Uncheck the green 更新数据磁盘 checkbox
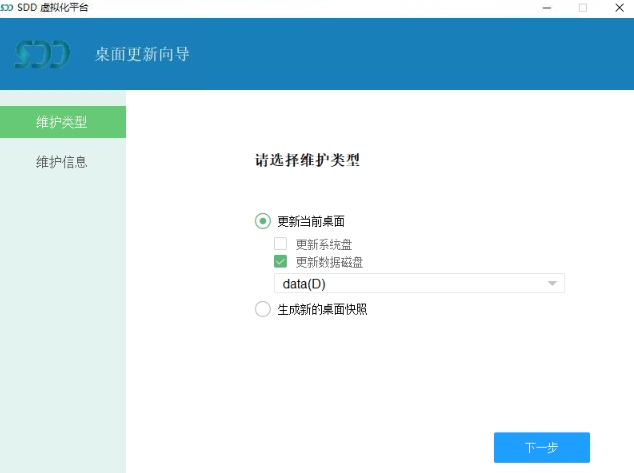 (281, 262)
